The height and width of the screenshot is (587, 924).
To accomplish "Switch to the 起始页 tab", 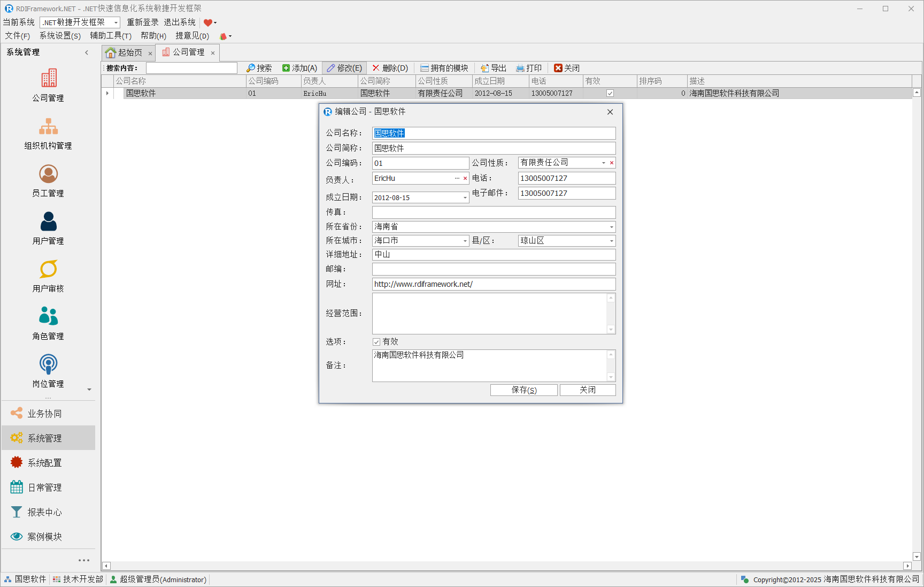I will pyautogui.click(x=125, y=52).
